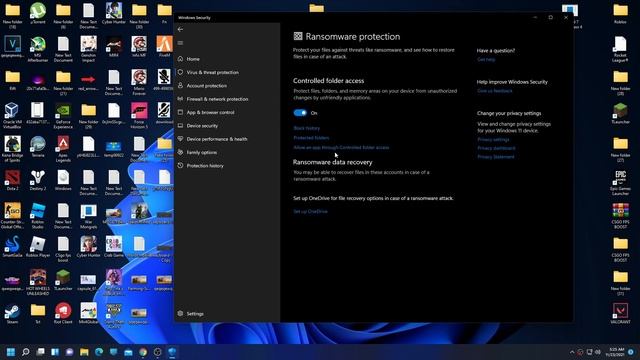The image size is (640, 360).
Task: Select Virus & threat protection in sidebar
Action: tap(213, 72)
